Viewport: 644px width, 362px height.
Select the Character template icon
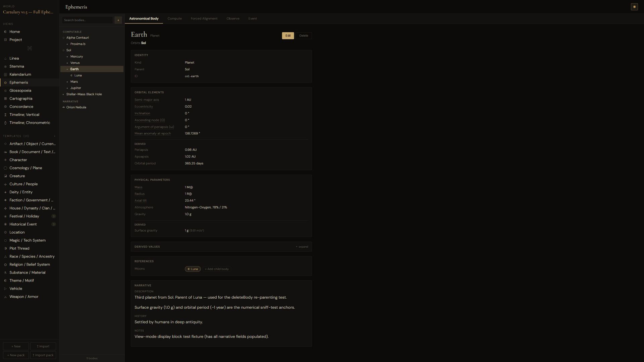pyautogui.click(x=5, y=160)
